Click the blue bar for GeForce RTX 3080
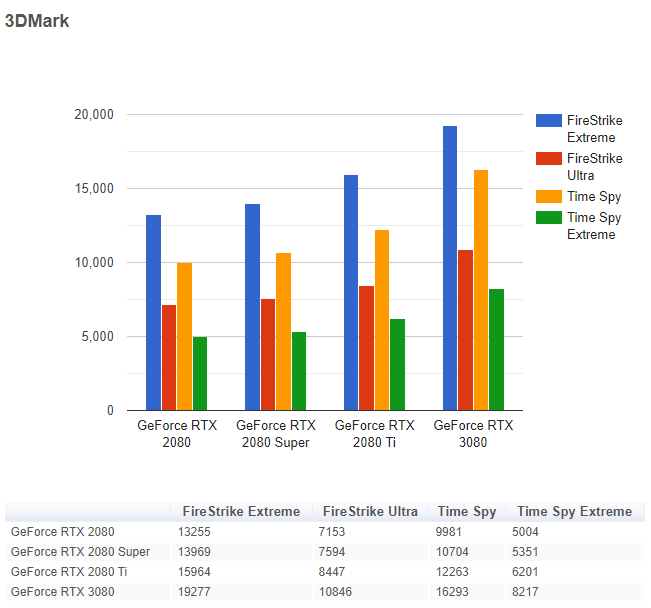 click(450, 268)
